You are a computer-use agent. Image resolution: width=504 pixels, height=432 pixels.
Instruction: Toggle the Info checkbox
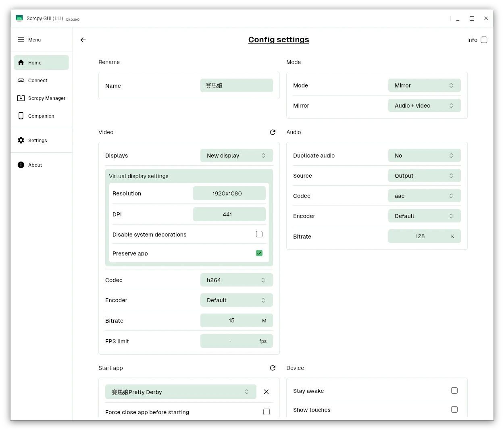coord(484,40)
